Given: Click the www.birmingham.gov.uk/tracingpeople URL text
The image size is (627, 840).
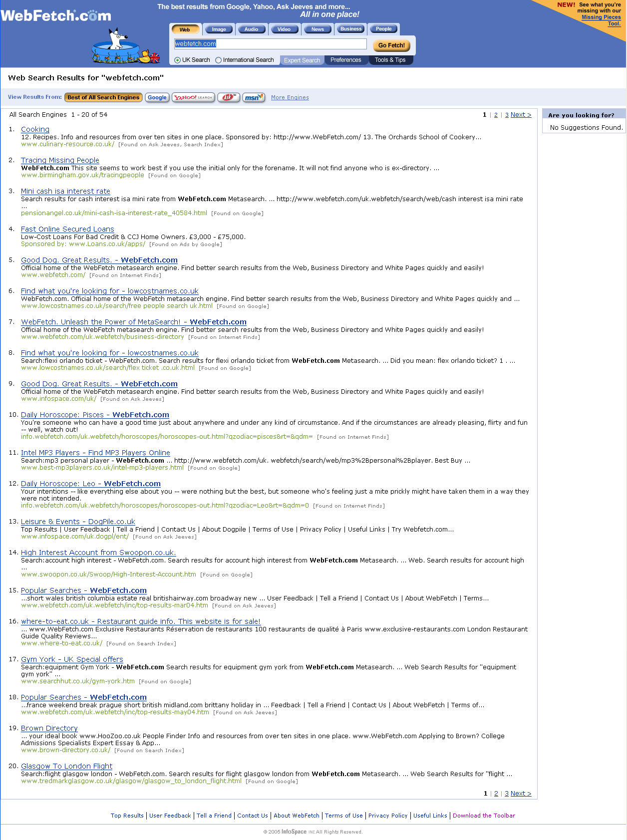Looking at the screenshot, I should [x=82, y=175].
